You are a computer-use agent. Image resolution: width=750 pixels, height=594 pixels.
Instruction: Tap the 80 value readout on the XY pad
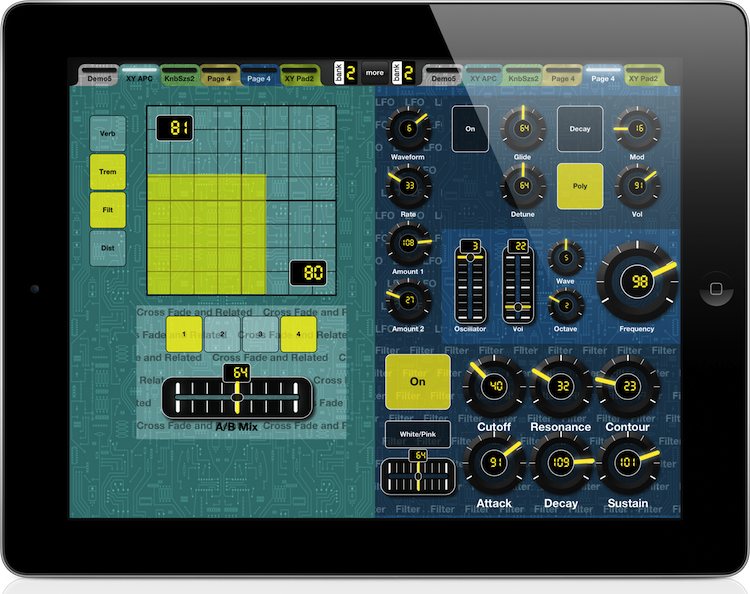click(x=309, y=273)
